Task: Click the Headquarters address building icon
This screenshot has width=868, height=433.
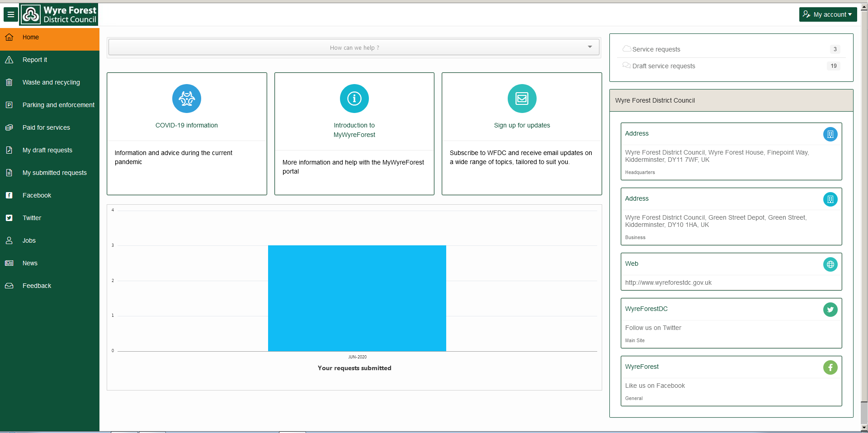Action: [x=830, y=134]
